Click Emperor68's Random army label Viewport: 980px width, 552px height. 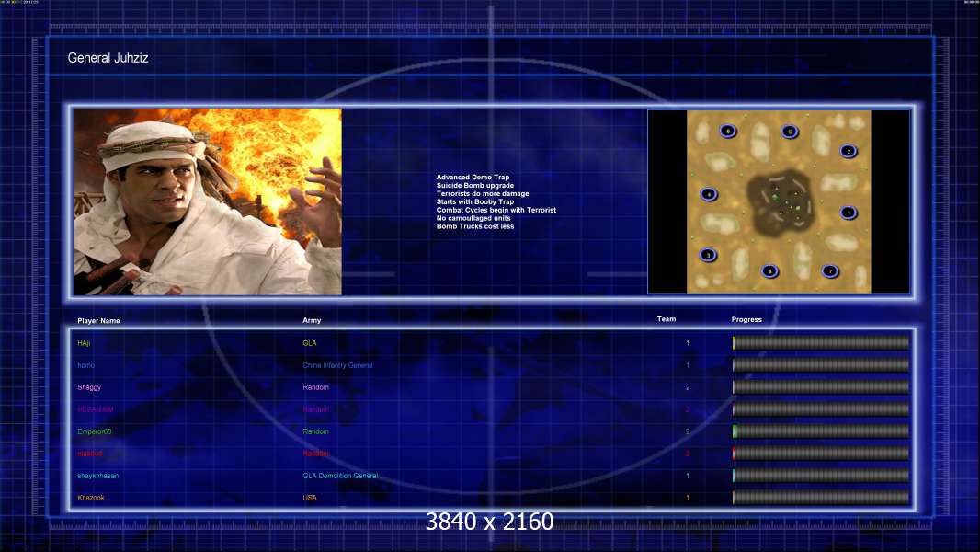click(315, 431)
